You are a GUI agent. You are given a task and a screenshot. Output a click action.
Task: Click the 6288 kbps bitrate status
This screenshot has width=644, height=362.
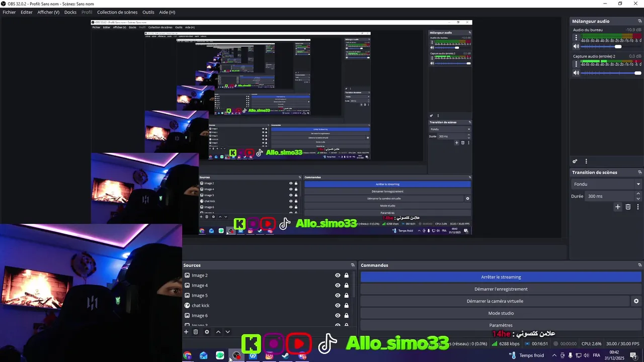coord(506,344)
